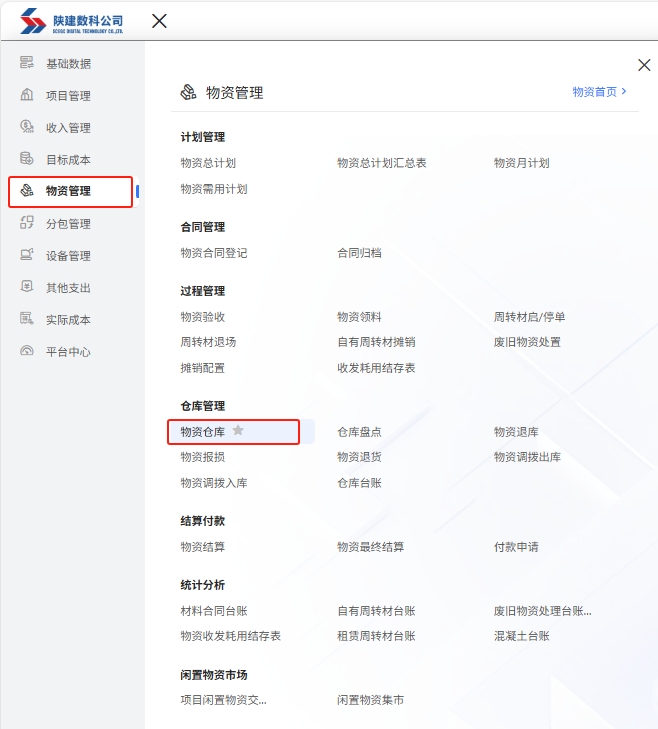This screenshot has height=729, width=658.
Task: Go to 周转材启/停单
Action: [x=529, y=317]
